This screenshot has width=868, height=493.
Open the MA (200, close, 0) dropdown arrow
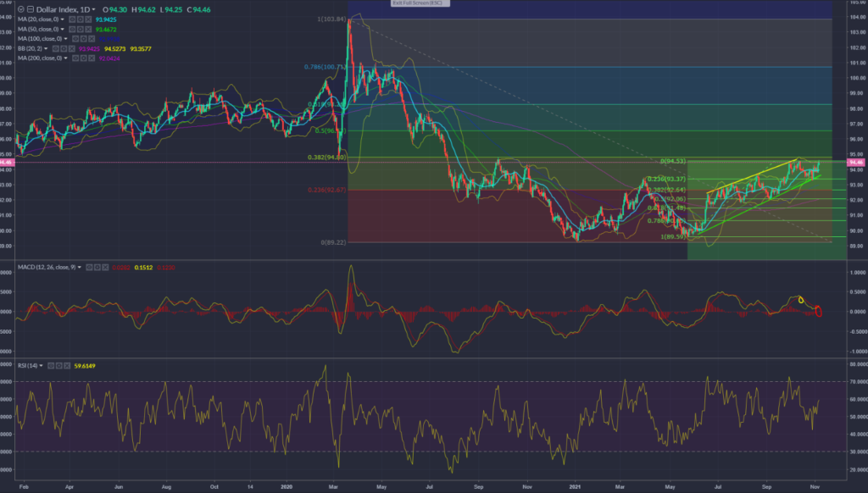pos(66,58)
